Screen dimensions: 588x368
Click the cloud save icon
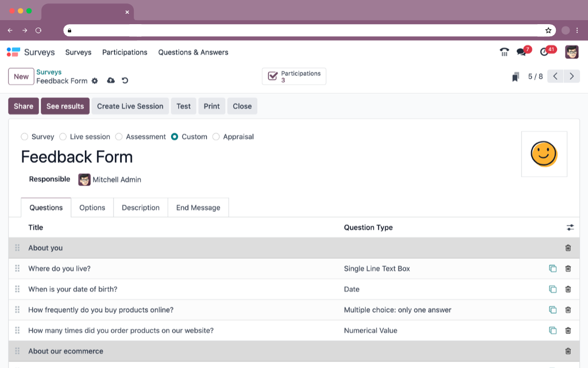point(111,80)
